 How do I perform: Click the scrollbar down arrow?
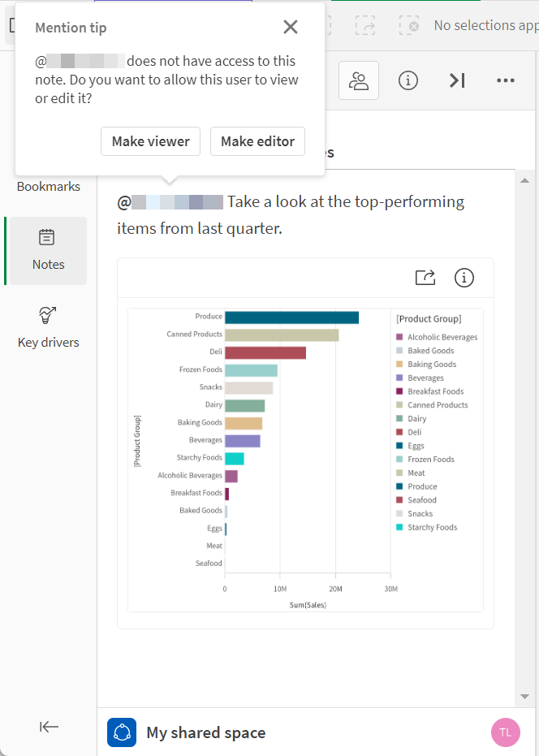pos(525,696)
